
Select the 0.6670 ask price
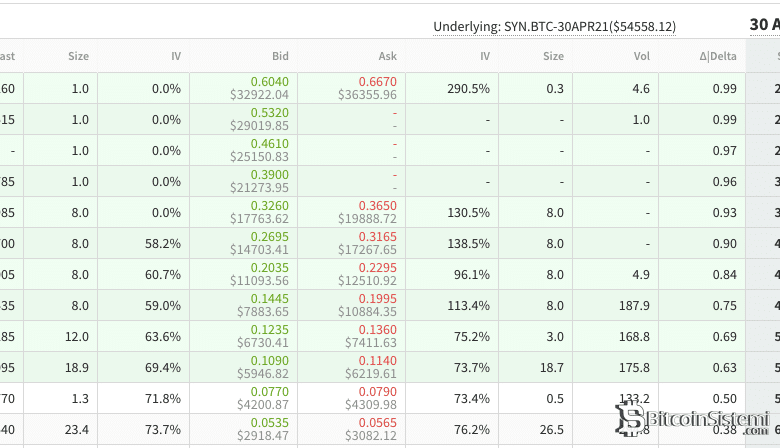[378, 82]
